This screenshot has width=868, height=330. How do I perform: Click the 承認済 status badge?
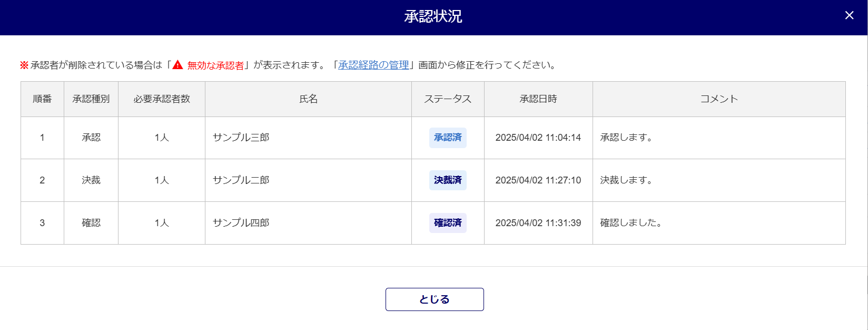pyautogui.click(x=448, y=138)
